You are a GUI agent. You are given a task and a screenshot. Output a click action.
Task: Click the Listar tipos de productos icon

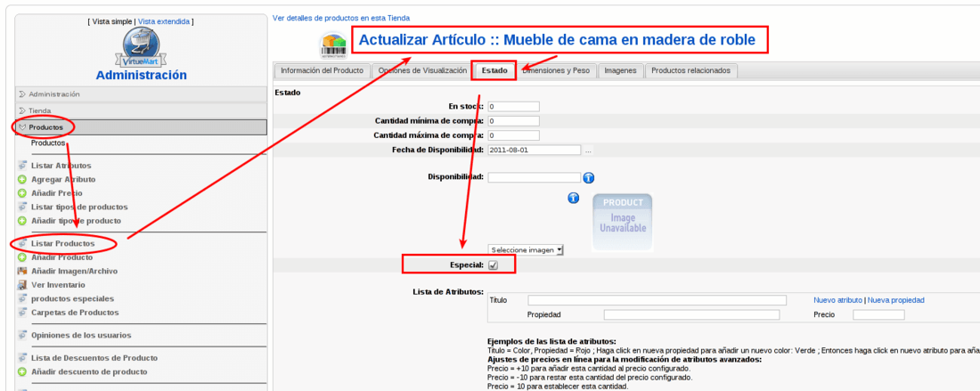[22, 207]
